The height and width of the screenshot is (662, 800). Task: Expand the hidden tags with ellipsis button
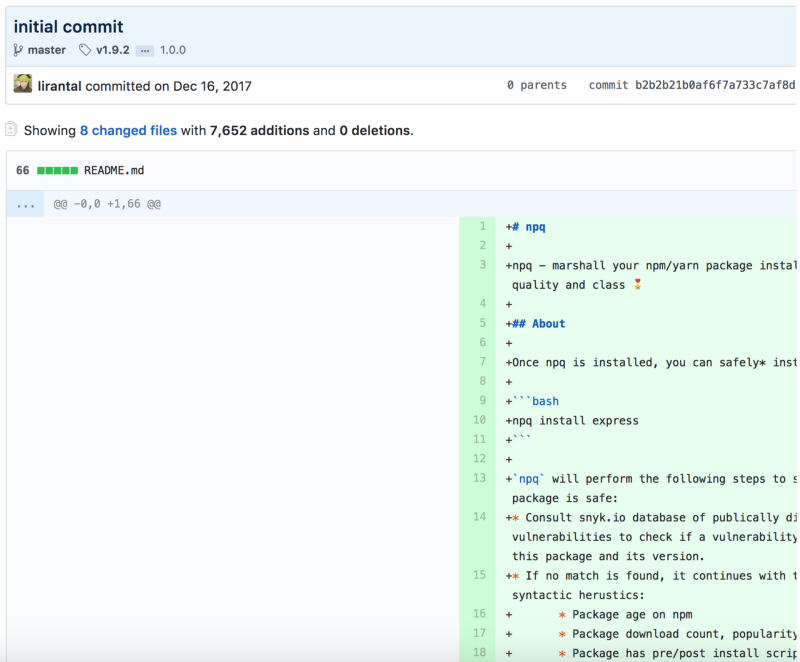[x=145, y=50]
